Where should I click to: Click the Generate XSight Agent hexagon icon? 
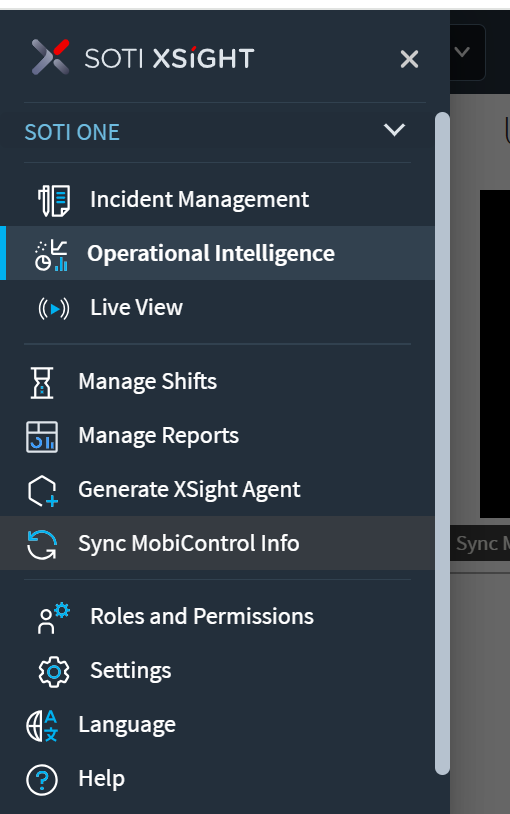point(42,491)
